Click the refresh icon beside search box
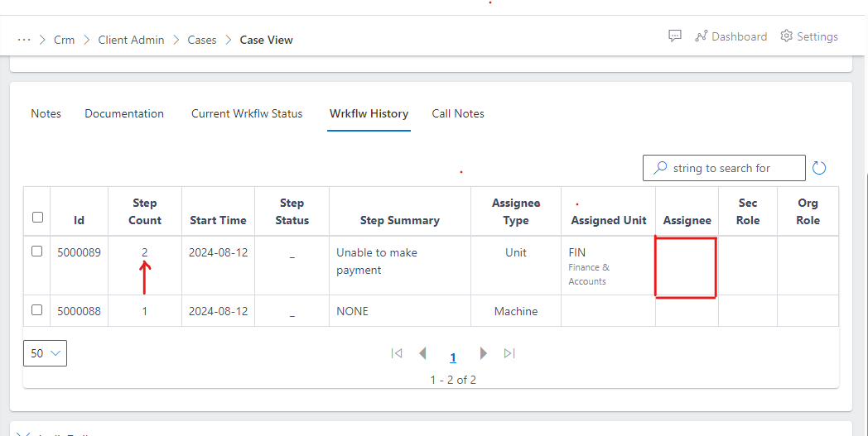Screen dimensions: 868x436 point(819,168)
